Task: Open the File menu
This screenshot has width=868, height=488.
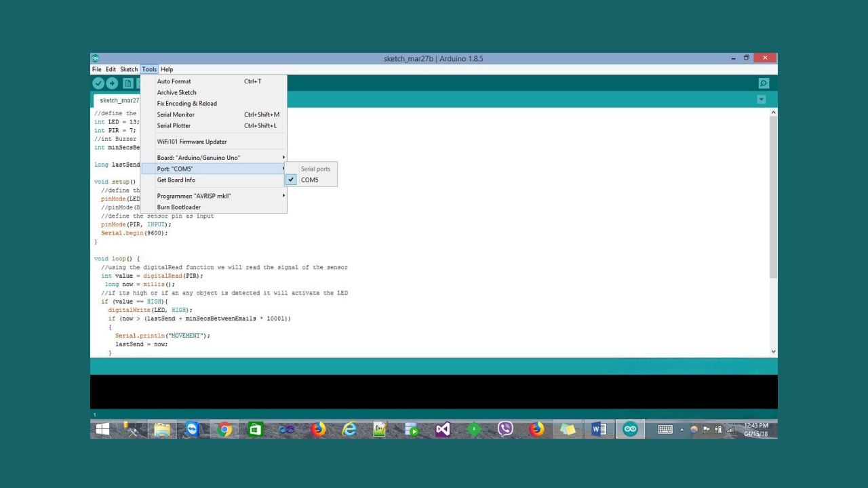Action: click(96, 69)
